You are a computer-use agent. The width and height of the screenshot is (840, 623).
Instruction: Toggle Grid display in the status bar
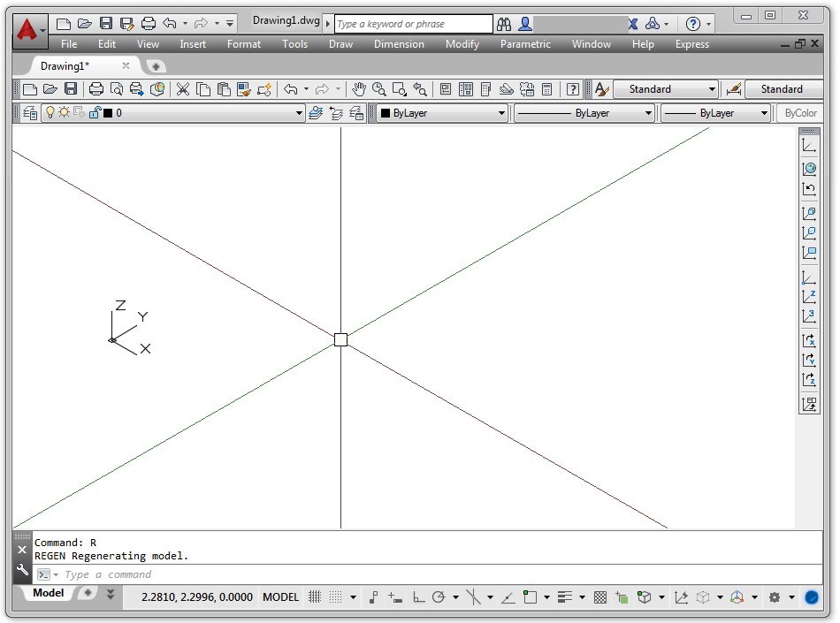(315, 596)
